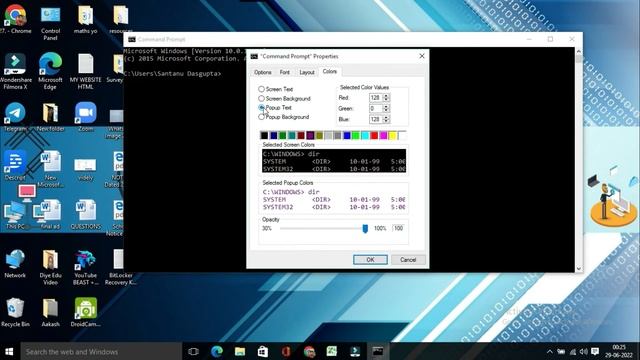Select the Telegram desktop icon
640x360 pixels.
point(15,117)
